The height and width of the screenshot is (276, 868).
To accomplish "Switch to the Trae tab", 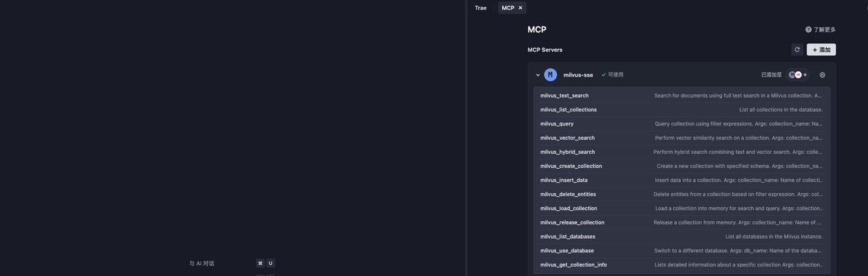I will click(481, 8).
